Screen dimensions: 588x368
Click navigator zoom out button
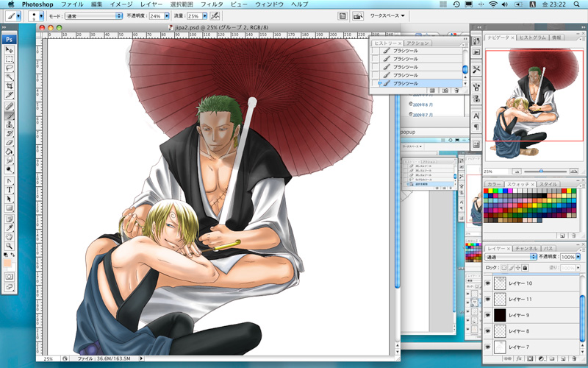[517, 171]
